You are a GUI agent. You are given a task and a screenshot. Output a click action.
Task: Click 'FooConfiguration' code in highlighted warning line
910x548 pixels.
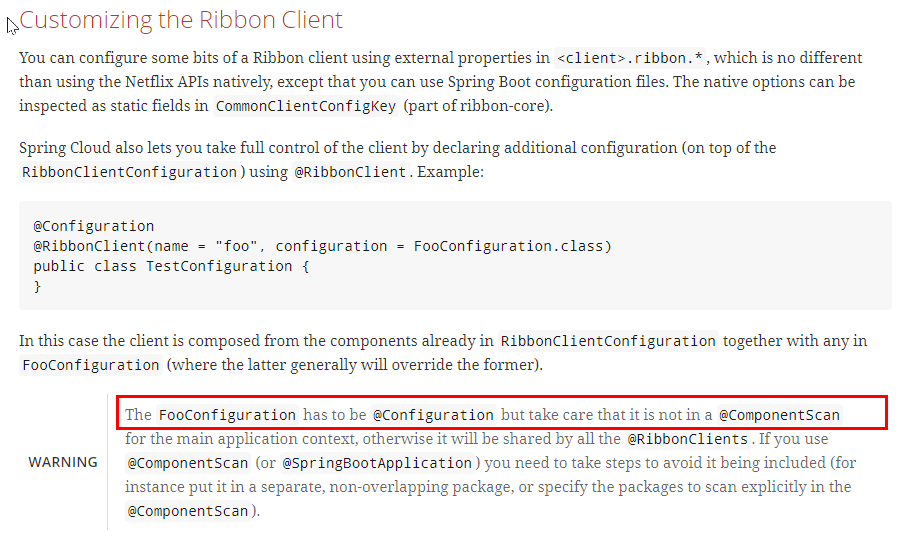(x=227, y=415)
